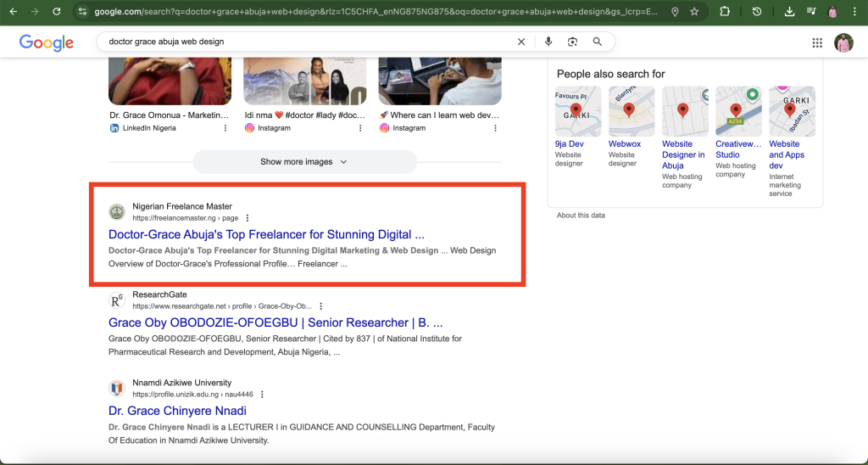
Task: Open the Idi nma Instagram image thumbnail
Action: coord(305,81)
